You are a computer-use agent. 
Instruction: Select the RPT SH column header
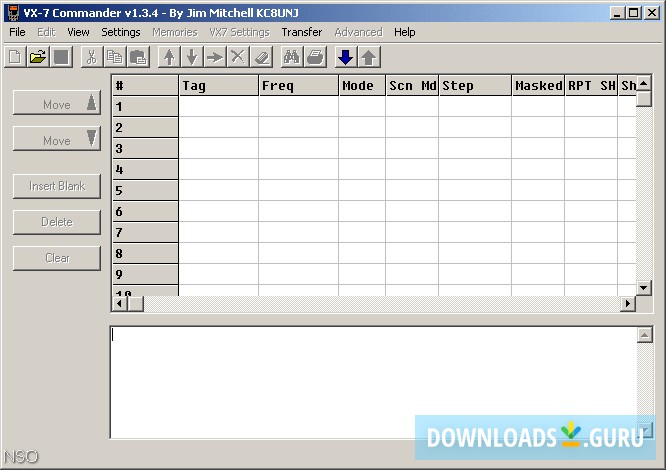591,85
